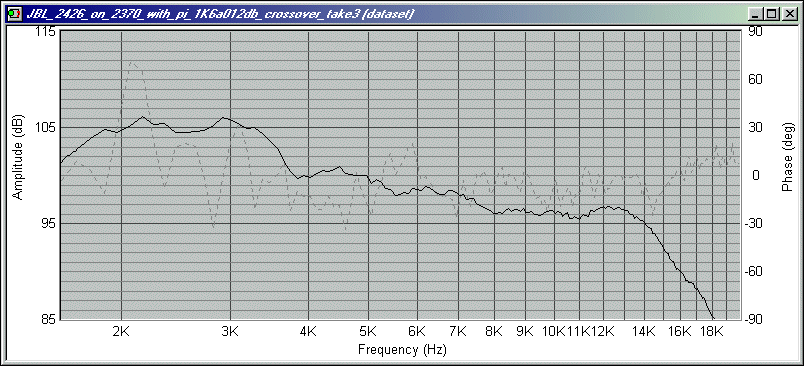804x366 pixels.
Task: Click the Amplitude (dB) axis title
Action: (18, 156)
